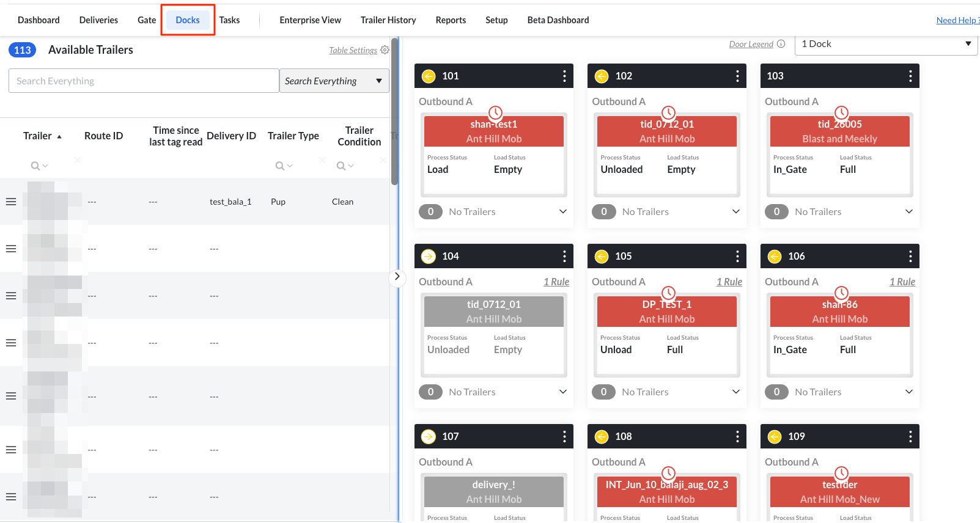Open the Table Settings gear icon
Image resolution: width=980 pixels, height=523 pixels.
(385, 50)
